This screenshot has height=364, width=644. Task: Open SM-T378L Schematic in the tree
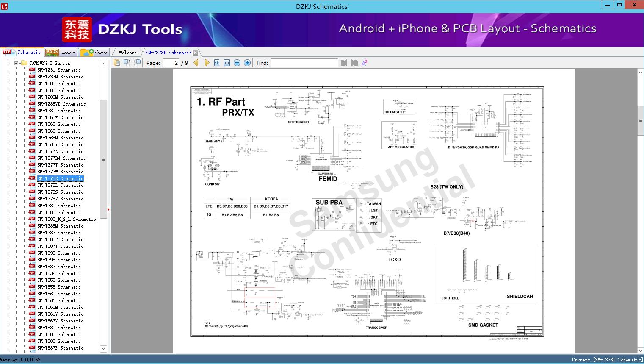click(60, 185)
